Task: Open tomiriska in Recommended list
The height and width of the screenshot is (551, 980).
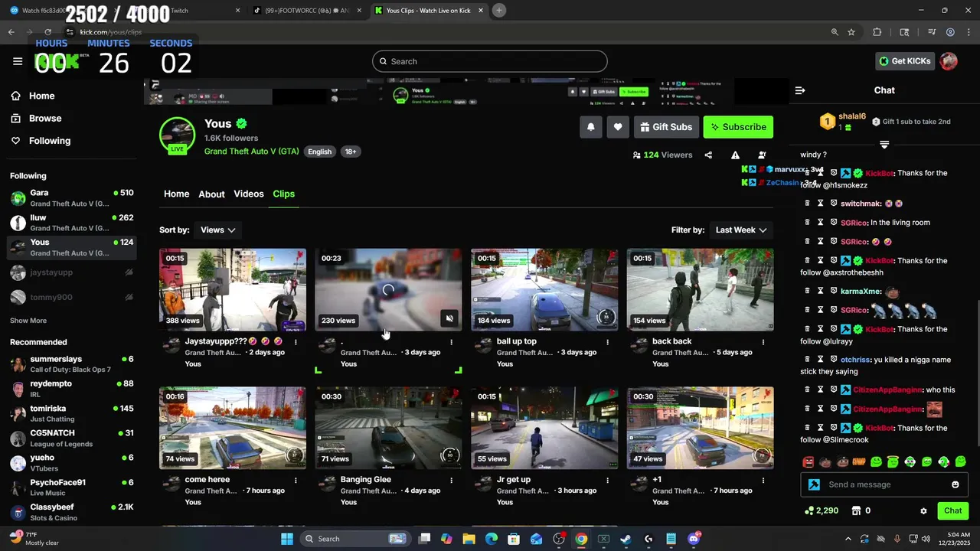Action: pyautogui.click(x=72, y=413)
